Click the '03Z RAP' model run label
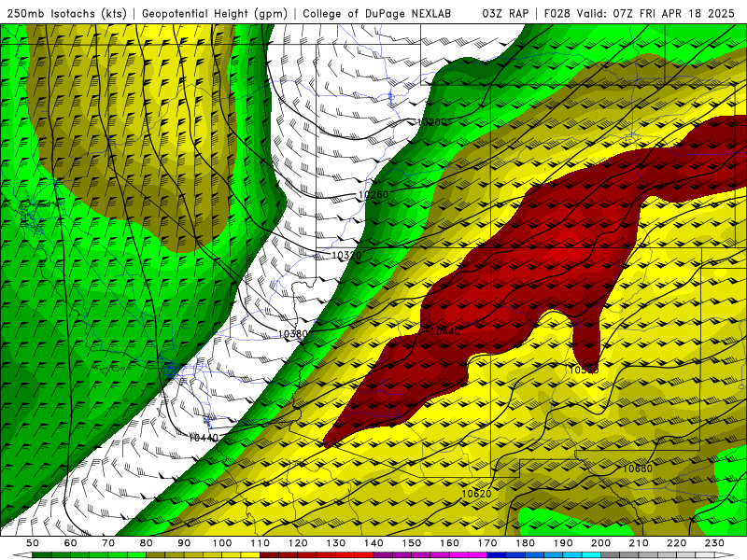This screenshot has height=560, width=747. [x=505, y=13]
